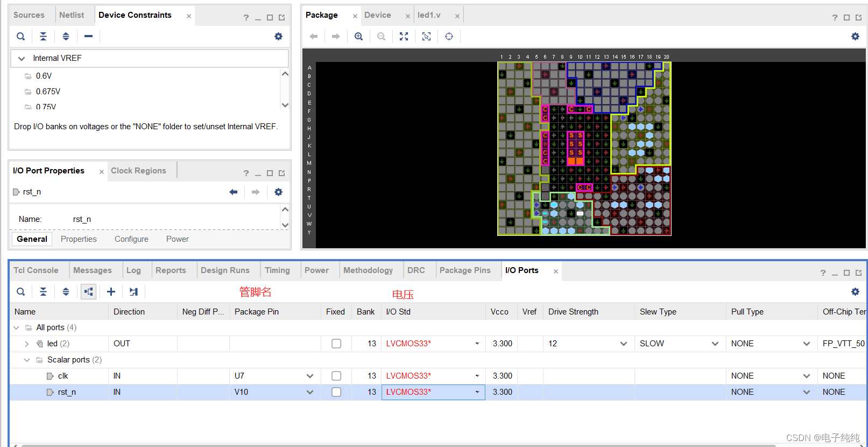Collapse all in Device Constraints toolbar
The width and height of the screenshot is (868, 447).
tap(43, 37)
